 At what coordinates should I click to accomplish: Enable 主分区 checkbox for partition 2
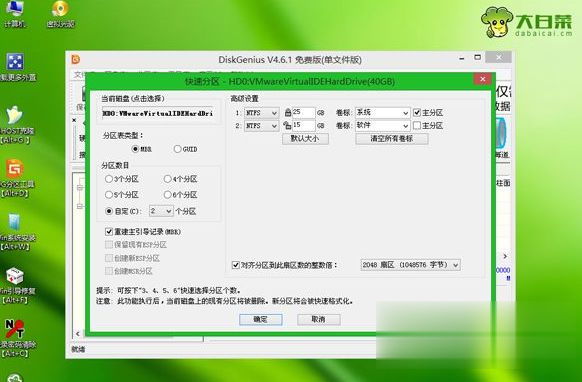pyautogui.click(x=417, y=125)
